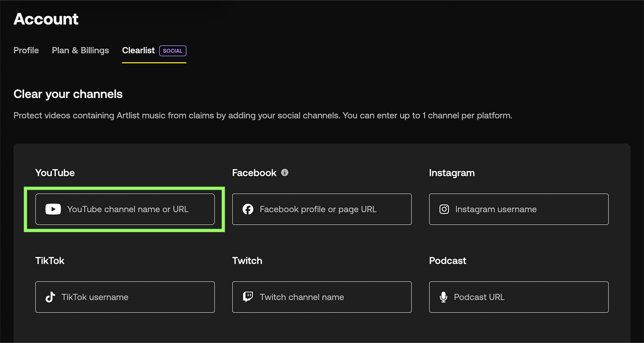
Task: Click the Instagram camera logo icon
Action: click(444, 209)
